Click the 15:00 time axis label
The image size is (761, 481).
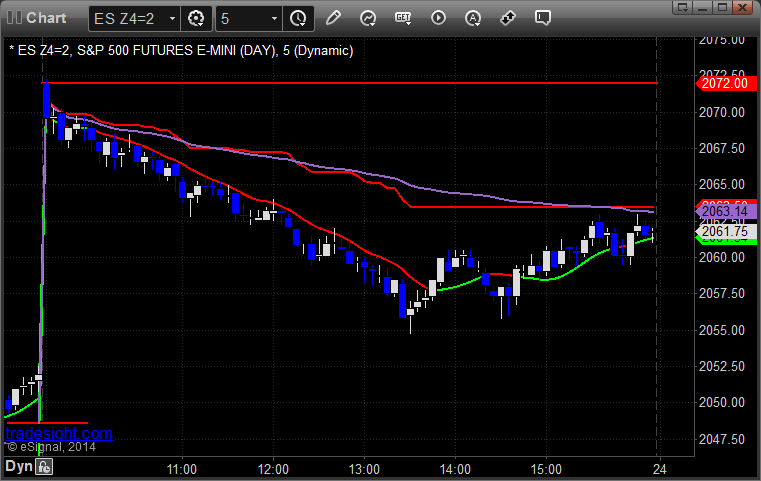(x=546, y=469)
